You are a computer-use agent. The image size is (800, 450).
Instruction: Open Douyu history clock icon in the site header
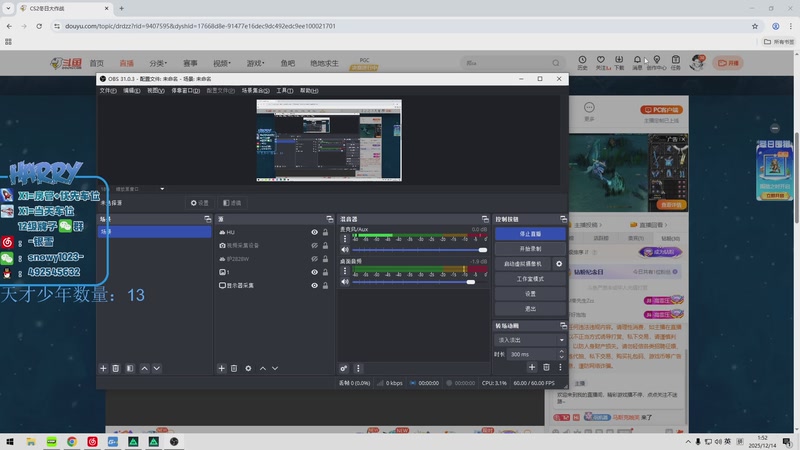pos(582,62)
